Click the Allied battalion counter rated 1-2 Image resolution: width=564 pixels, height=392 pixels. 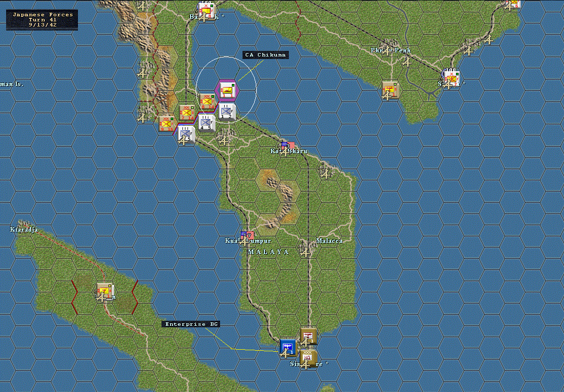tap(227, 111)
